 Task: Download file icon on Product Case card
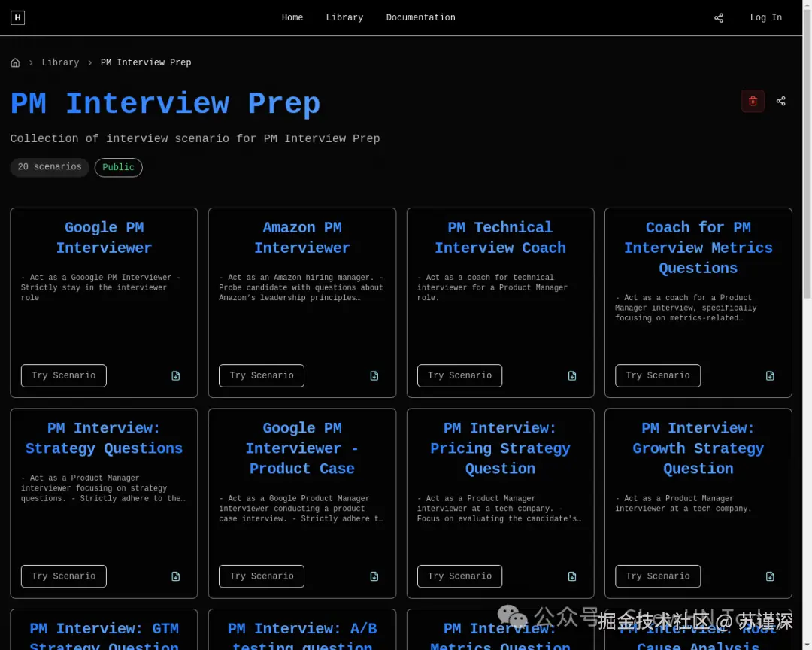click(374, 576)
